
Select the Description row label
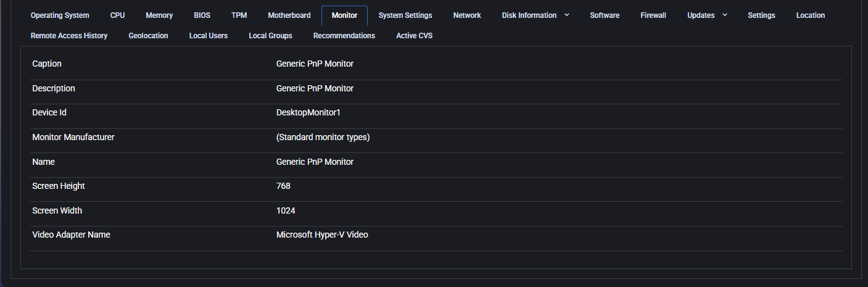[x=54, y=88]
